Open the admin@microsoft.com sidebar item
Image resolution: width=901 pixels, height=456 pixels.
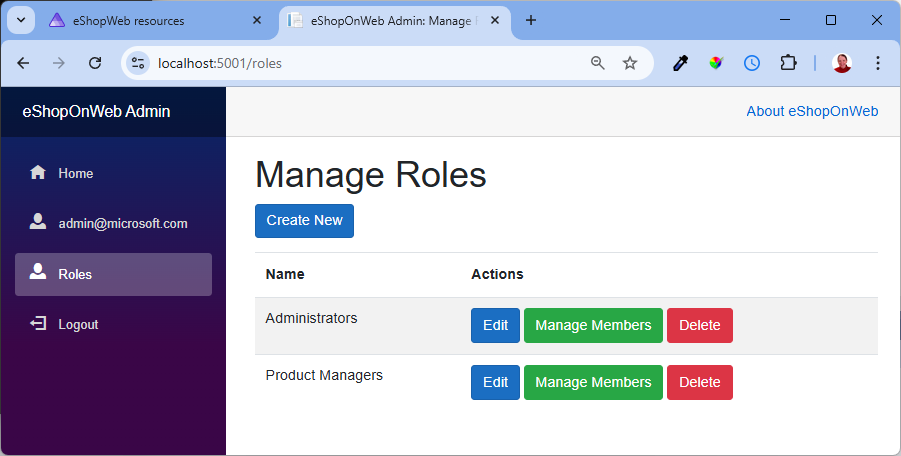(x=113, y=223)
